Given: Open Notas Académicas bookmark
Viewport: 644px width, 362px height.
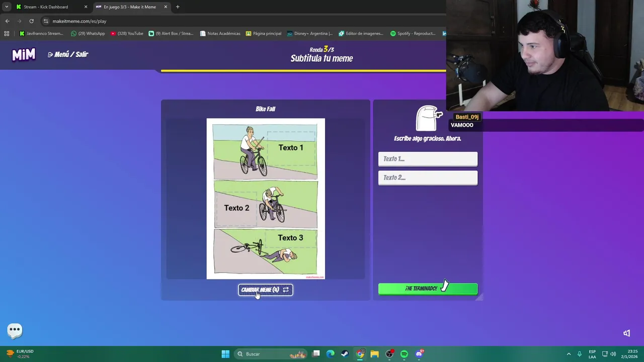Looking at the screenshot, I should (x=220, y=34).
